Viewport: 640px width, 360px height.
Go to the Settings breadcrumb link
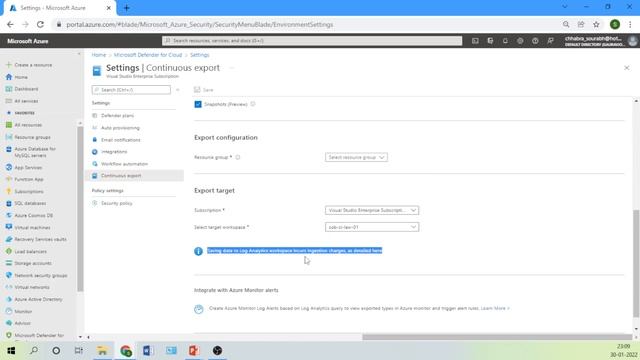click(200, 55)
